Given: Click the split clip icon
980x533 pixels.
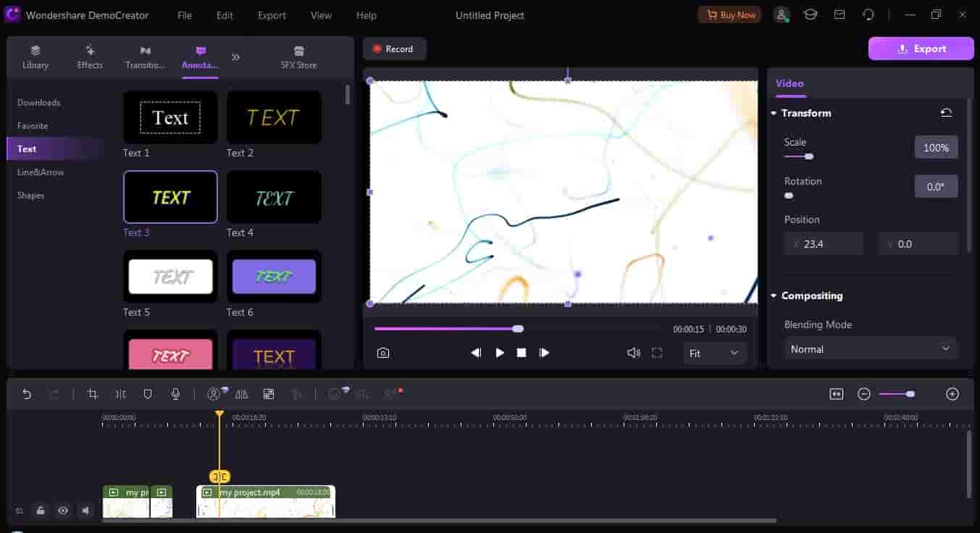Looking at the screenshot, I should coord(120,394).
